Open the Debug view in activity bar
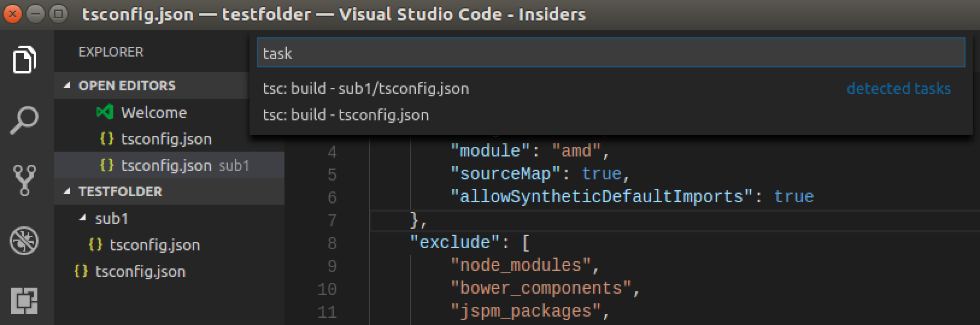The height and width of the screenshot is (325, 980). coord(24,241)
